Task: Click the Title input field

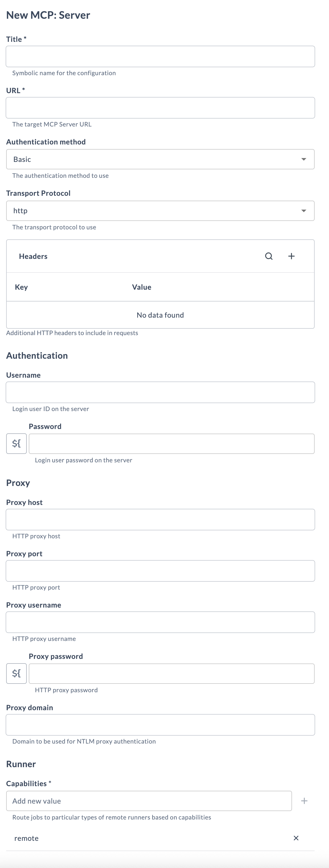Action: (160, 56)
